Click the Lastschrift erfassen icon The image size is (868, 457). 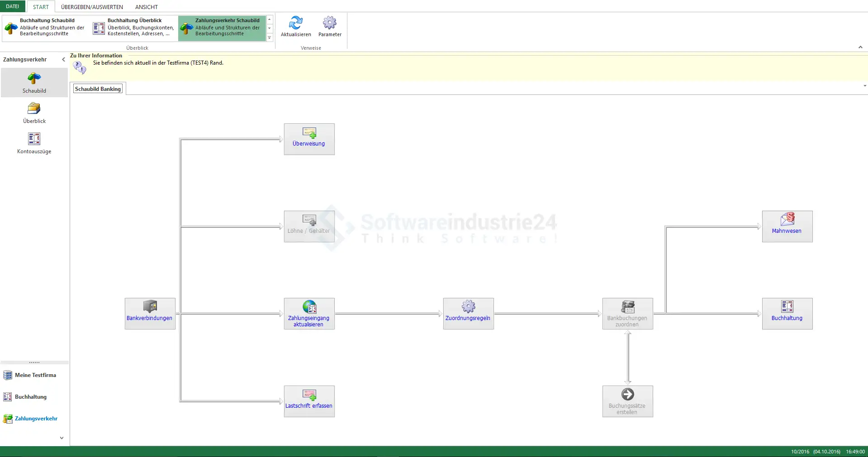tap(309, 395)
